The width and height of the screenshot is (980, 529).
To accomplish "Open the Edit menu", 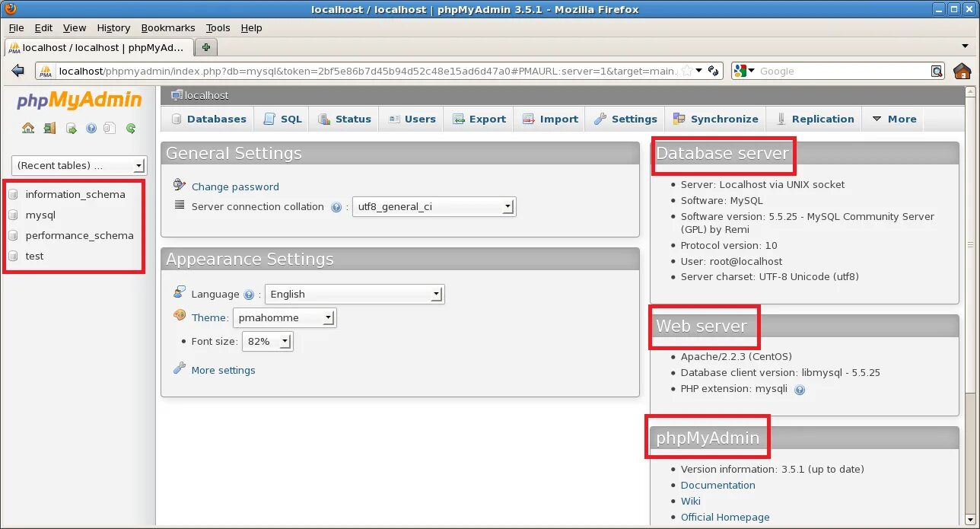I will pos(43,27).
